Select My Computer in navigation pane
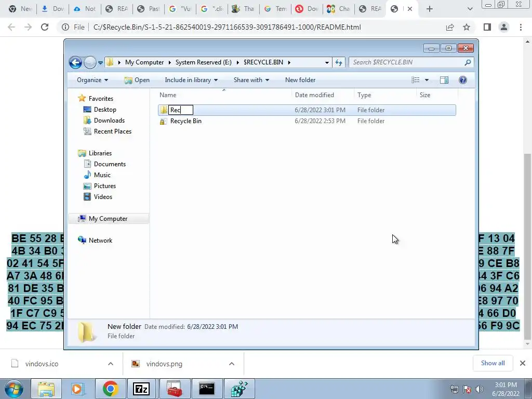Screen dimensions: 532x399 click(x=108, y=219)
